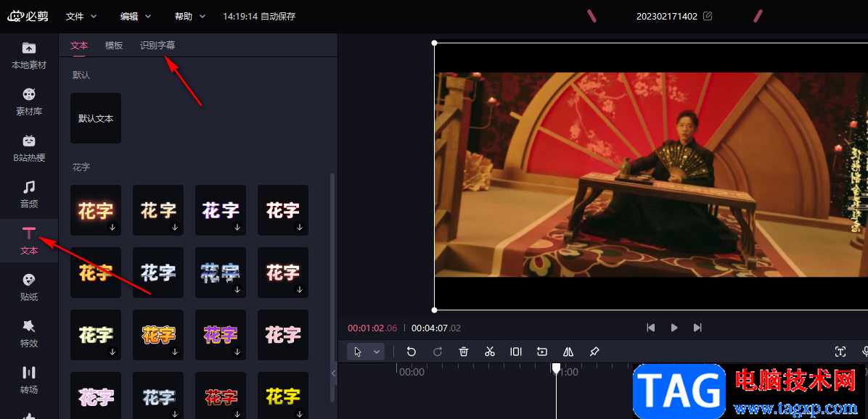The height and width of the screenshot is (419, 868).
Task: Add the 默认文本 default text preset
Action: click(96, 118)
